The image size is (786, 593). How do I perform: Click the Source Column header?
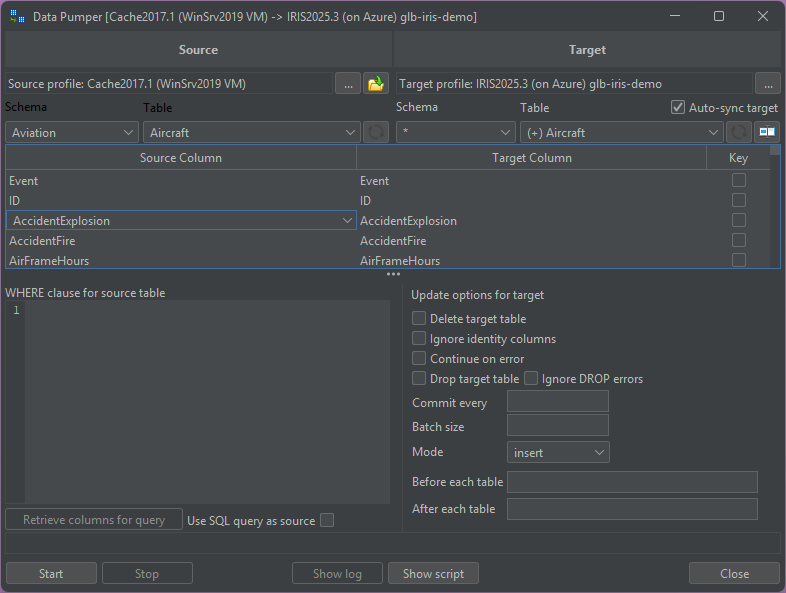(180, 157)
